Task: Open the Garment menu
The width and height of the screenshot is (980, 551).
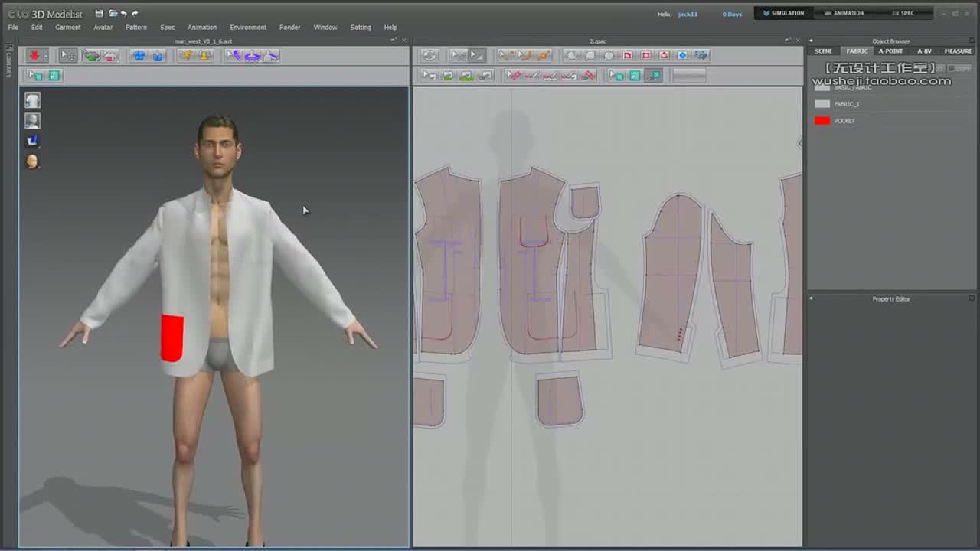Action: 67,28
